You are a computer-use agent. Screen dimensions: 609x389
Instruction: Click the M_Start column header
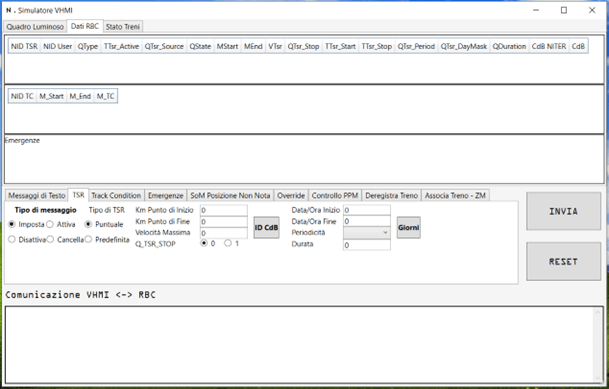pos(51,96)
